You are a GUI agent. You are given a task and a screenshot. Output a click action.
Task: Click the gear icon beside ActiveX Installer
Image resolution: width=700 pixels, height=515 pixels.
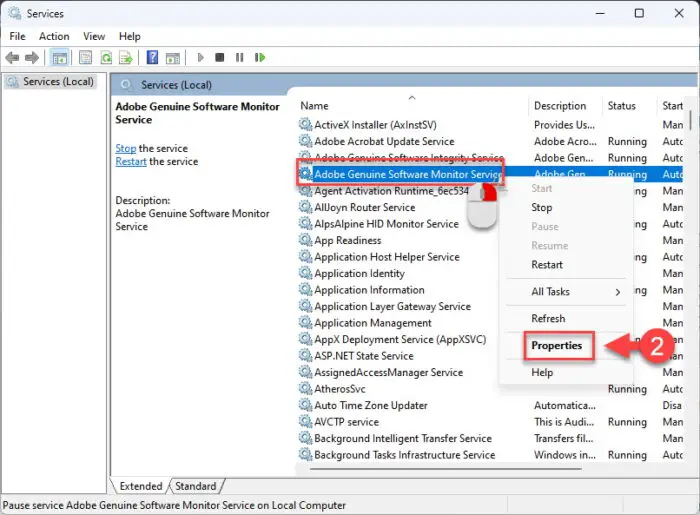tap(305, 125)
